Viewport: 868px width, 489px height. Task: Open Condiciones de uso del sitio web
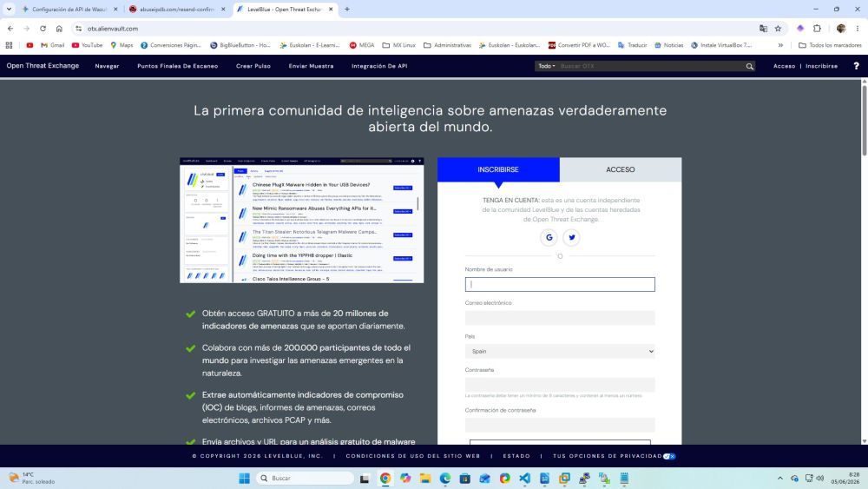[x=413, y=456]
